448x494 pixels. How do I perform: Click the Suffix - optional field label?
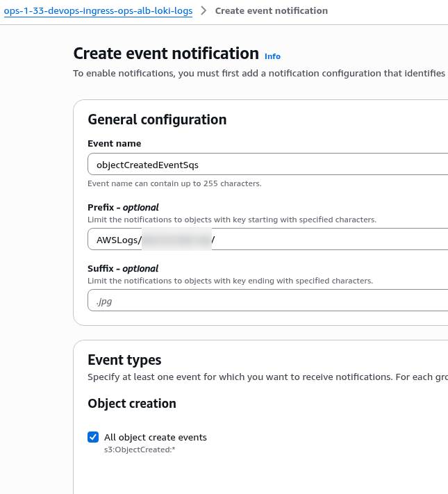coord(123,268)
